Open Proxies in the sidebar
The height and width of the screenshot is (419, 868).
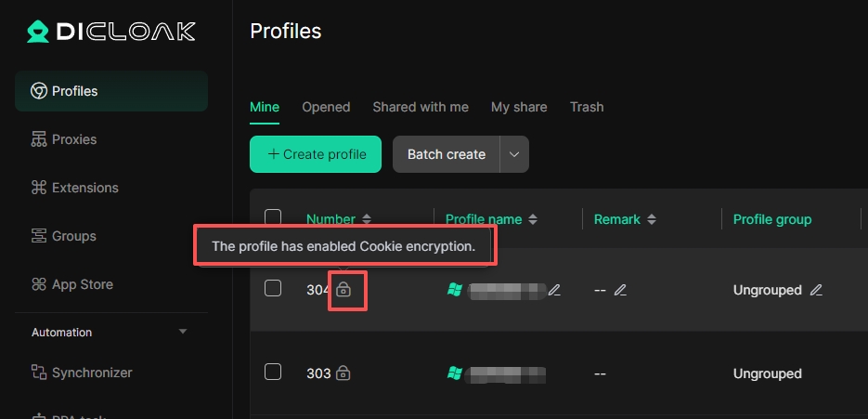[74, 139]
